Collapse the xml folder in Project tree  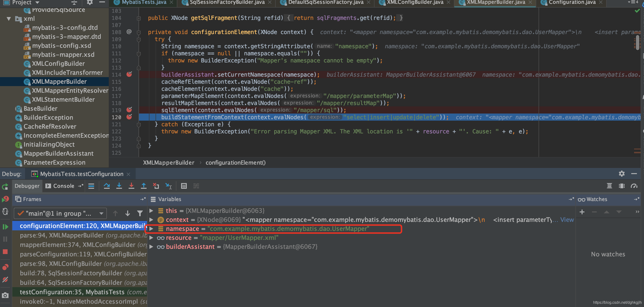(9, 19)
